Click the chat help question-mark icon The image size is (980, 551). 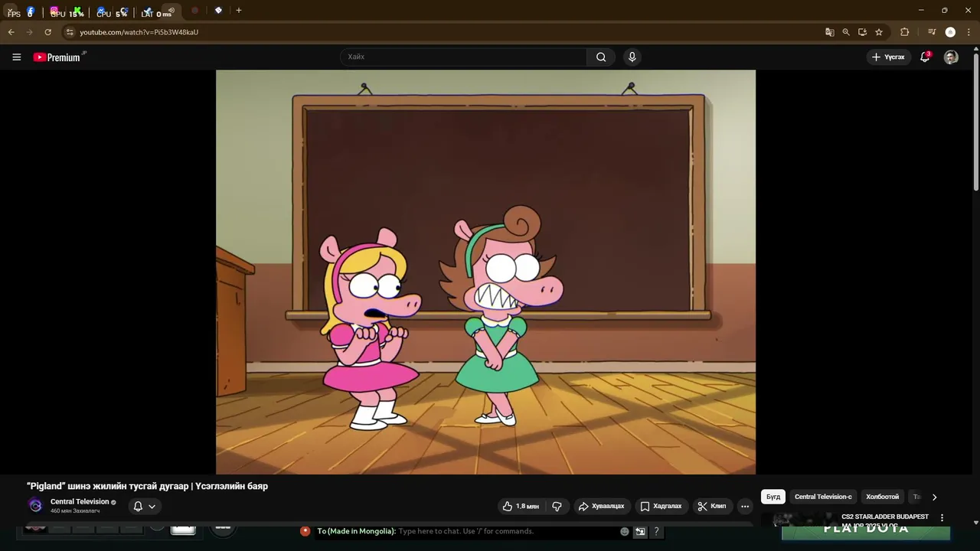[x=656, y=531]
